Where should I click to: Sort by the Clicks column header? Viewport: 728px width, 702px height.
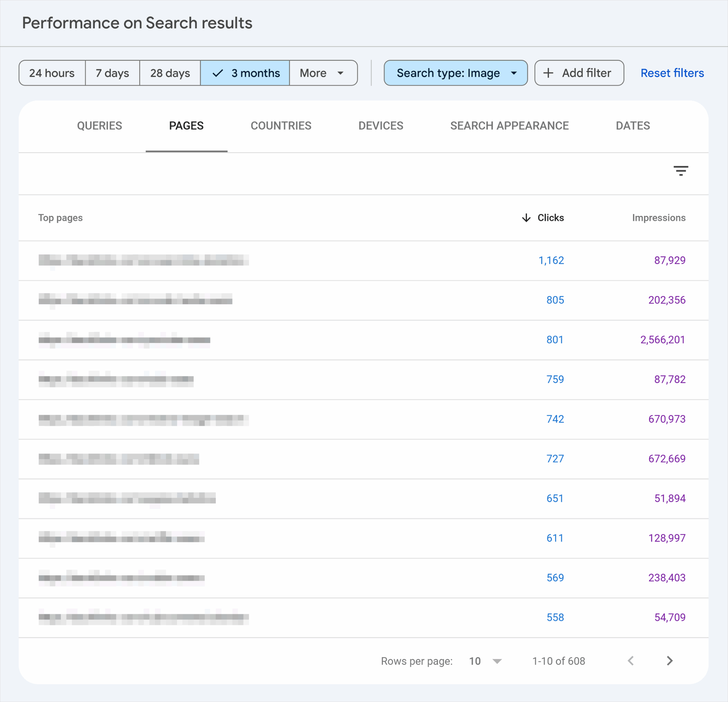pyautogui.click(x=551, y=218)
